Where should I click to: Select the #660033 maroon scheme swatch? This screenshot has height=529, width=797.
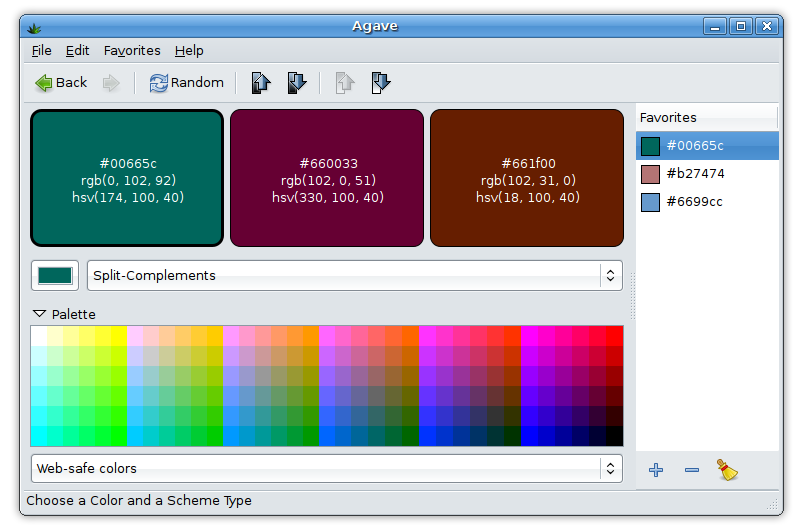tap(327, 178)
